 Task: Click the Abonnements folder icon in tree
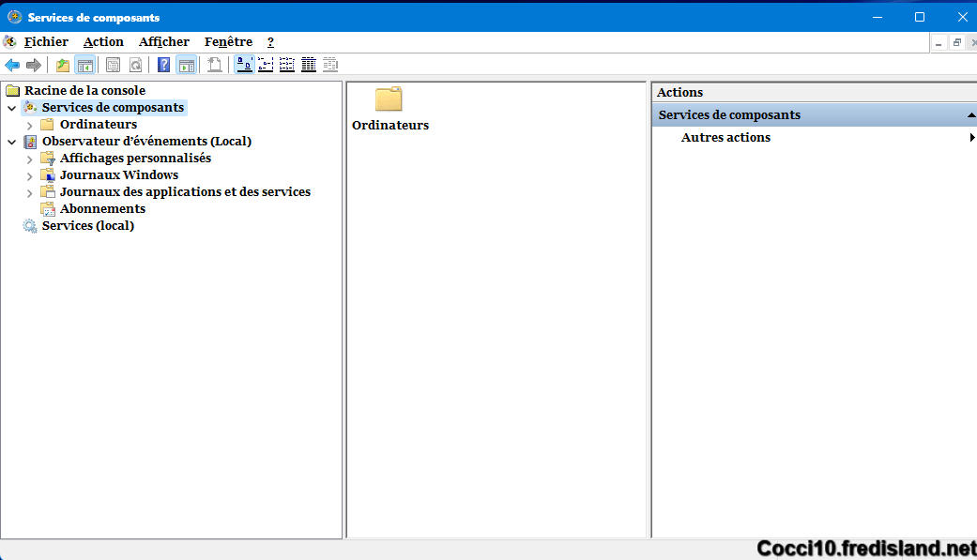[48, 208]
